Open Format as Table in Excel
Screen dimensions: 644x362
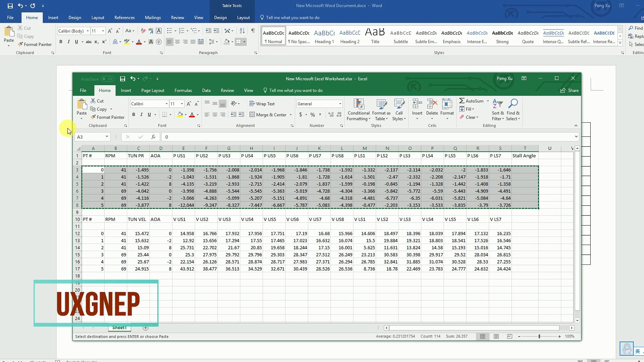tap(381, 110)
